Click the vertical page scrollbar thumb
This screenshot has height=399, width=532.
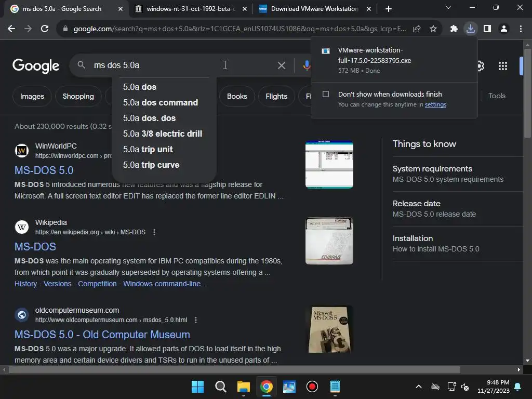[x=527, y=94]
